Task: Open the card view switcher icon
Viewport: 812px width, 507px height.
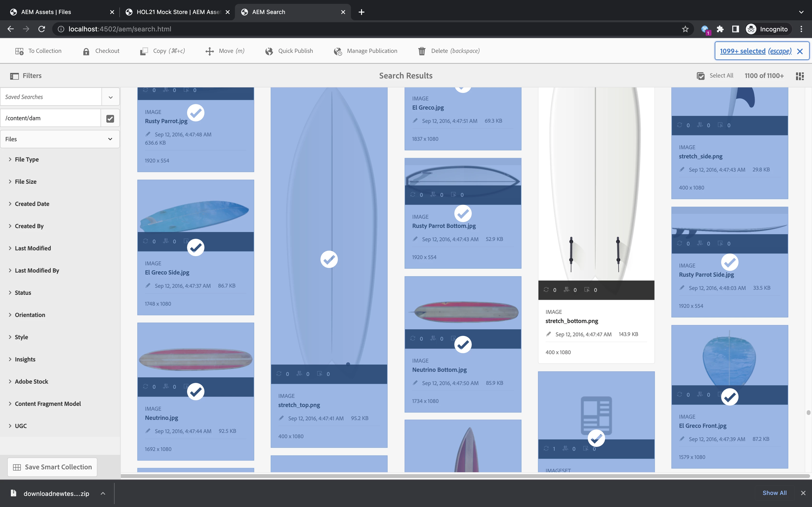Action: click(x=800, y=76)
